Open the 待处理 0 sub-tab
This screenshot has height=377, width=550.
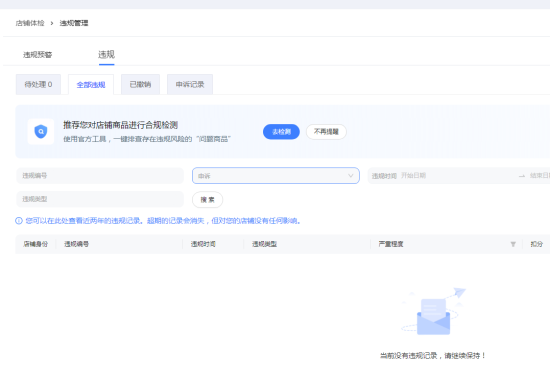(x=38, y=85)
